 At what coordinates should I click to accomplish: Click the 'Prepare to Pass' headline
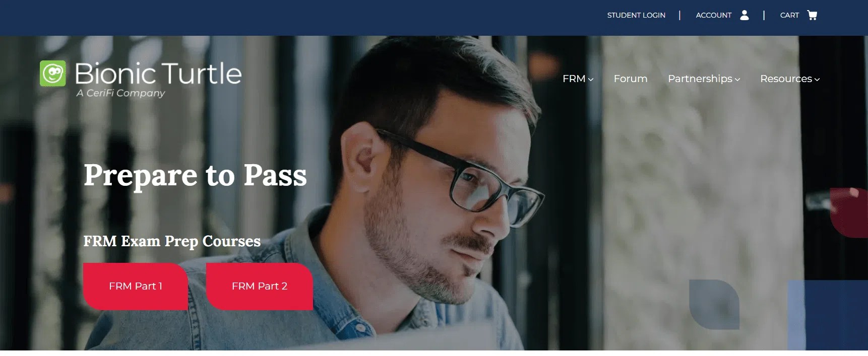point(195,175)
